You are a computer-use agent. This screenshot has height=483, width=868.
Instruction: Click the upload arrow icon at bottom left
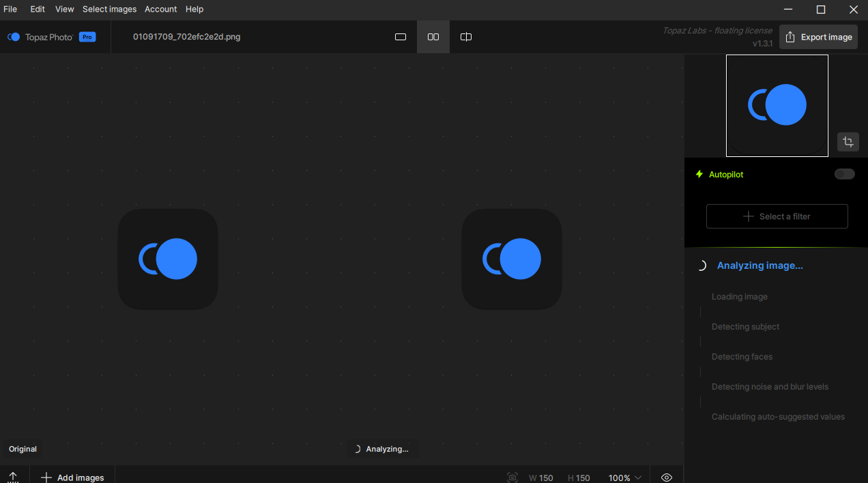point(13,478)
